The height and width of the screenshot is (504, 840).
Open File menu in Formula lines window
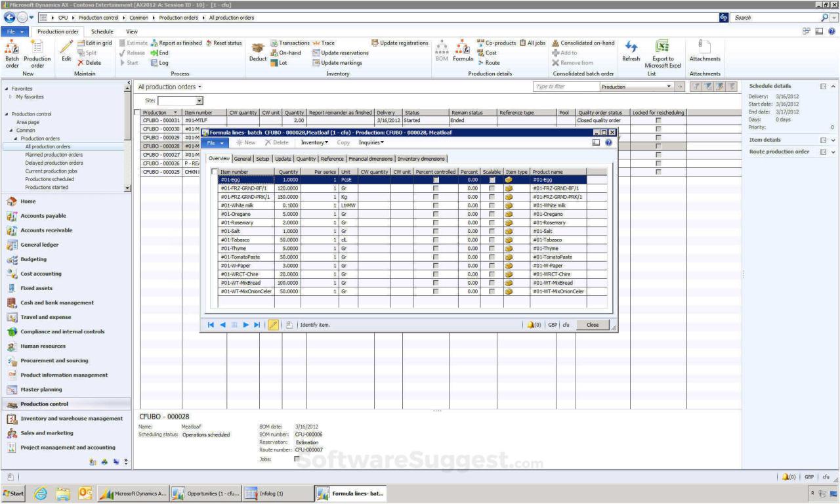pos(216,142)
